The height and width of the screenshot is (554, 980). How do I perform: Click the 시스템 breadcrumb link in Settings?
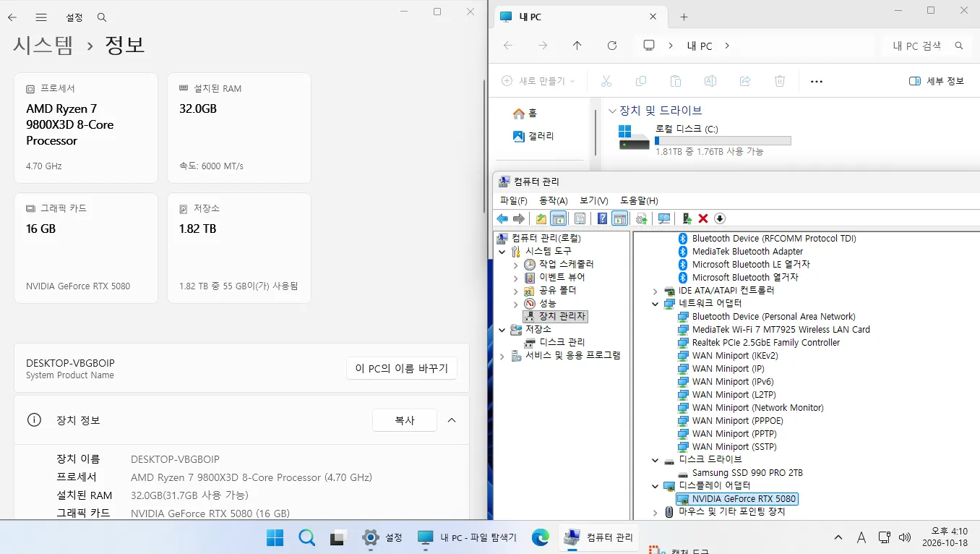point(43,46)
